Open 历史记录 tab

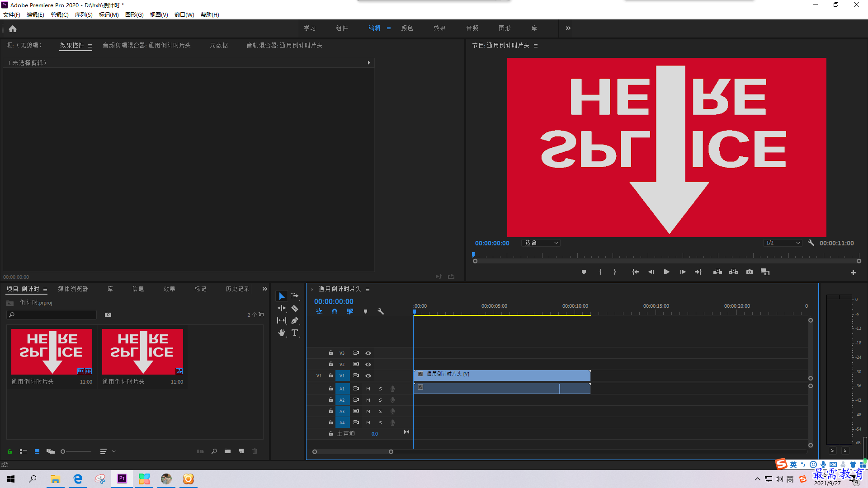click(x=237, y=289)
